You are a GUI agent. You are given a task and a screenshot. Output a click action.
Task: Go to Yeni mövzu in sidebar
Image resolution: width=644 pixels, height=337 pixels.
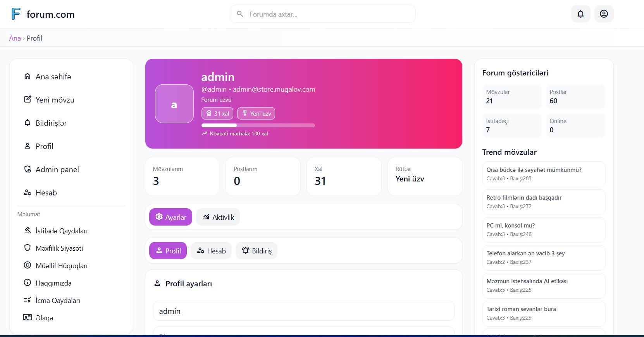click(x=55, y=100)
